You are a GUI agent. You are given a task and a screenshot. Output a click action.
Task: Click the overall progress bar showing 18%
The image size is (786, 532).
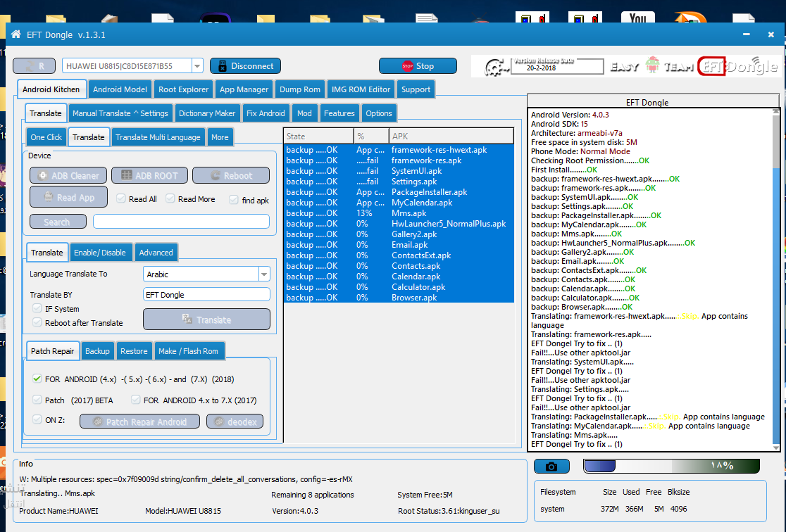click(672, 466)
